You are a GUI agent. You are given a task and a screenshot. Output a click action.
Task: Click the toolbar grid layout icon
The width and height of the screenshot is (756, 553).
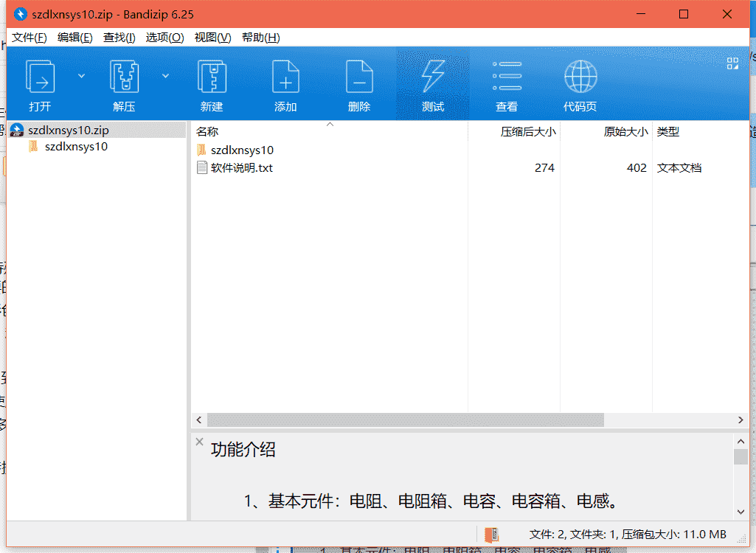[x=732, y=63]
